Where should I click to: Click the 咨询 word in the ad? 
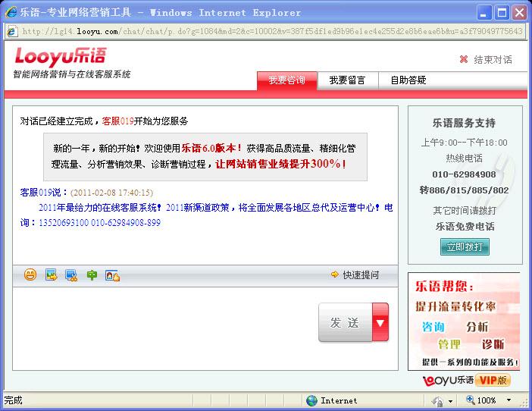coord(433,327)
